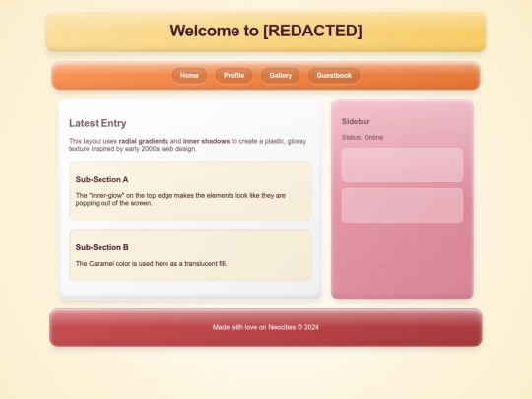Open the Home nav pill

pos(189,76)
